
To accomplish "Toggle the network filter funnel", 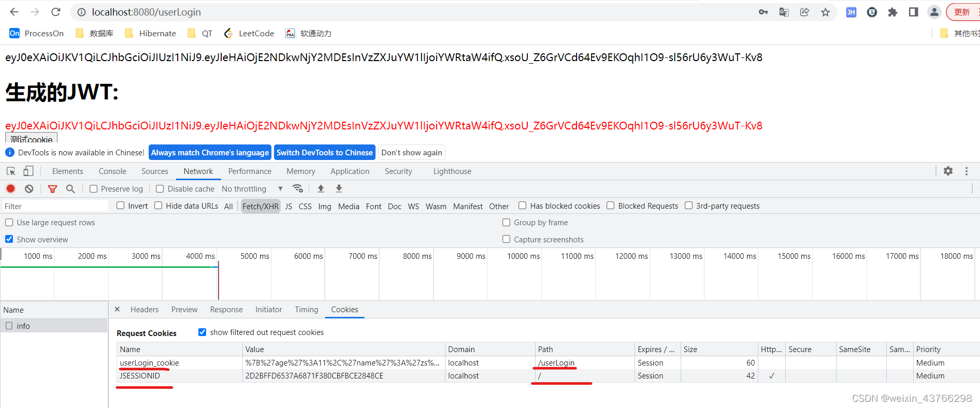I will (52, 189).
